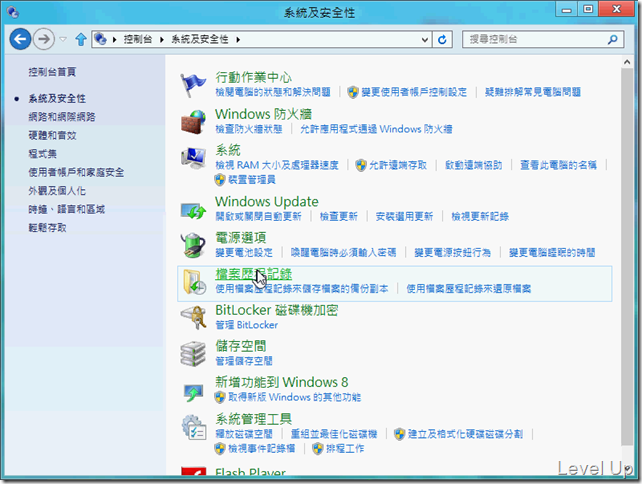Open 系統管理工具 heading
Screen dimensions: 642x484
(x=253, y=419)
